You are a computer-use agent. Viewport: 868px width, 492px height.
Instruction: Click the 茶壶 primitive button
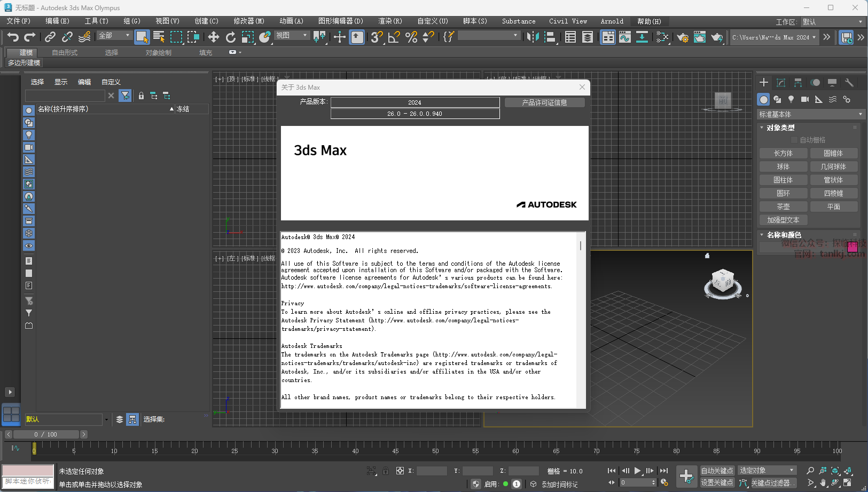coord(783,207)
